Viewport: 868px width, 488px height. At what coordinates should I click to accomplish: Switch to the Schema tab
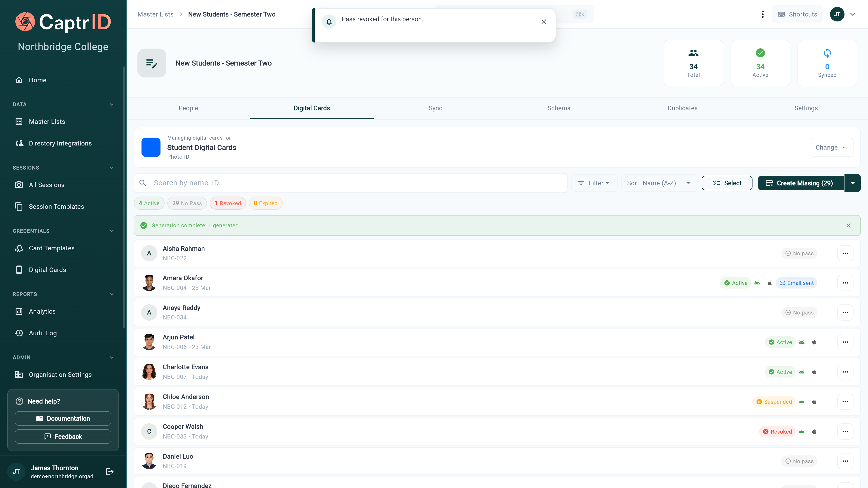(559, 108)
